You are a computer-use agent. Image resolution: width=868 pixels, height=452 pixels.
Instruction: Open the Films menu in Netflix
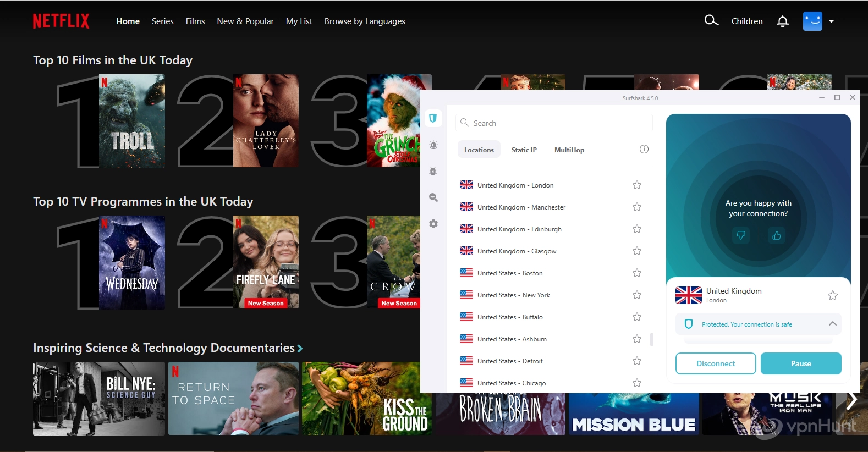[x=195, y=21]
